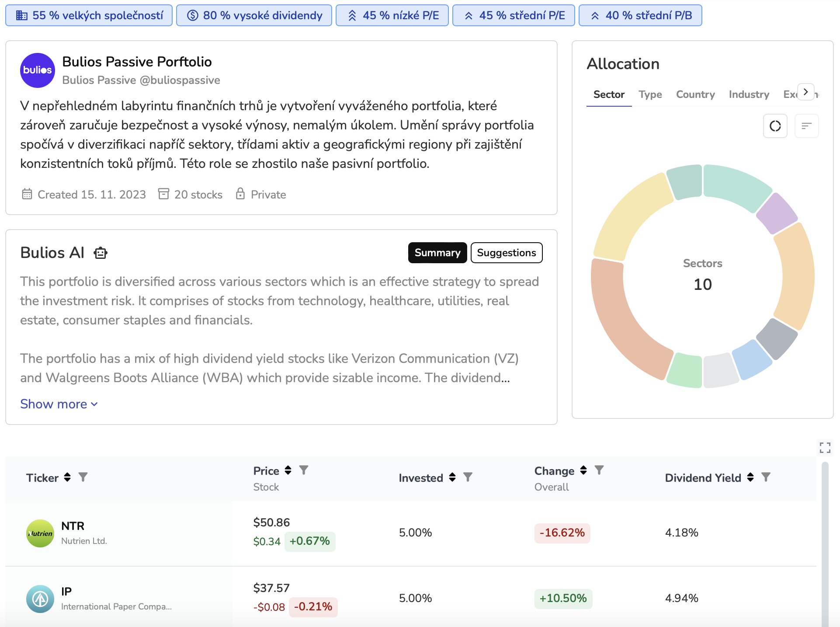Switch allocation chart to donut view
The height and width of the screenshot is (627, 840).
point(775,126)
